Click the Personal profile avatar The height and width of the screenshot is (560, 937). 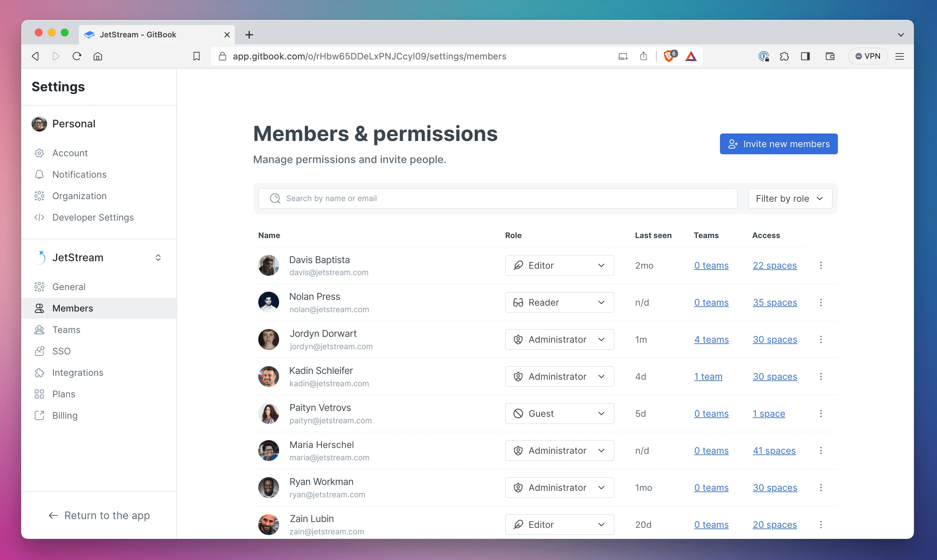point(39,124)
